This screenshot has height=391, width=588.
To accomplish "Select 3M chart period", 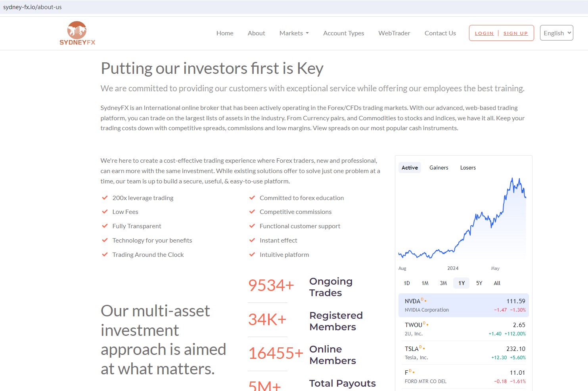I will click(x=443, y=283).
